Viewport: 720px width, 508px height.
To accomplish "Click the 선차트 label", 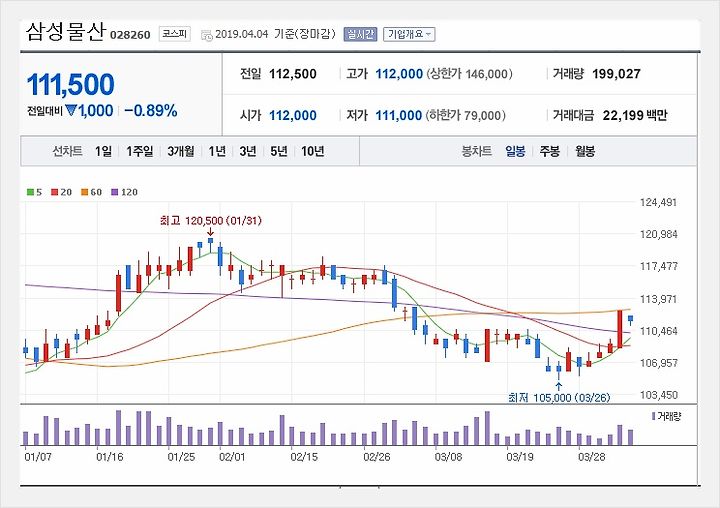I will pos(68,151).
